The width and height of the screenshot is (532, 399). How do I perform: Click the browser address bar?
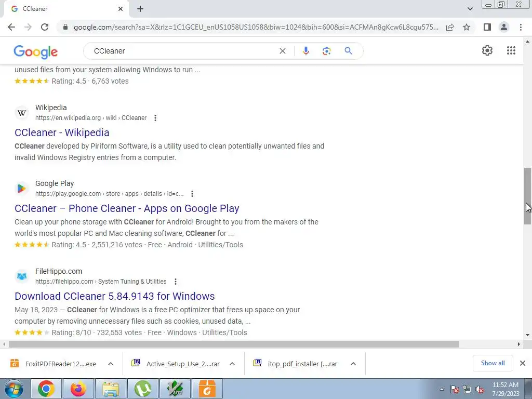[x=256, y=27]
